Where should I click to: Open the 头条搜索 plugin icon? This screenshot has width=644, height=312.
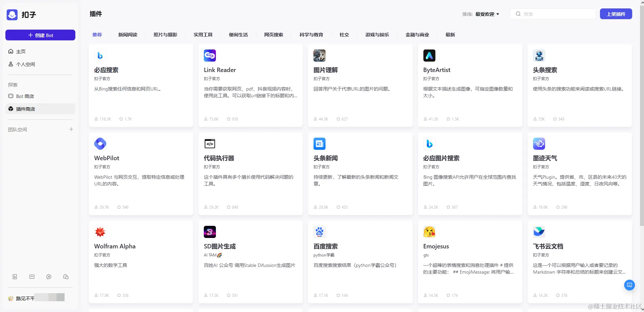[539, 56]
